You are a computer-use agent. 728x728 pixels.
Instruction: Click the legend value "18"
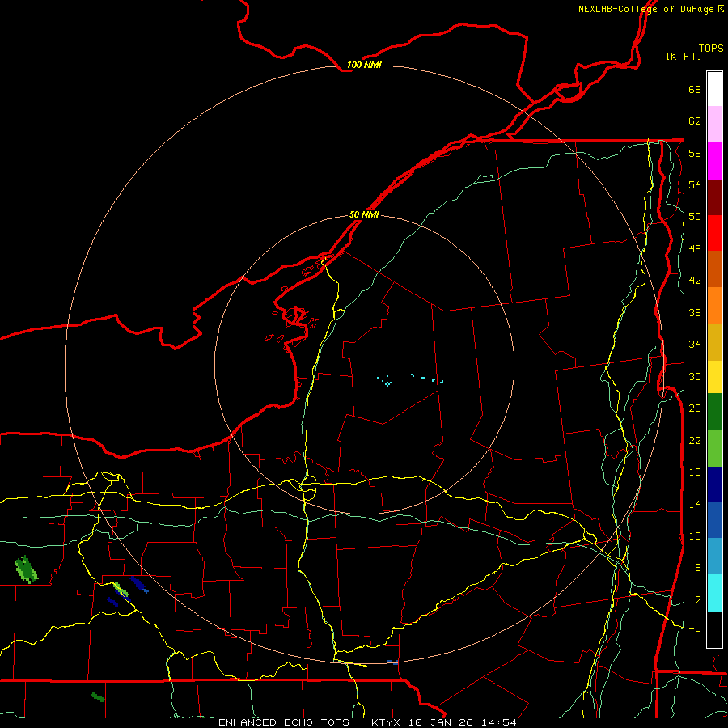click(x=695, y=472)
